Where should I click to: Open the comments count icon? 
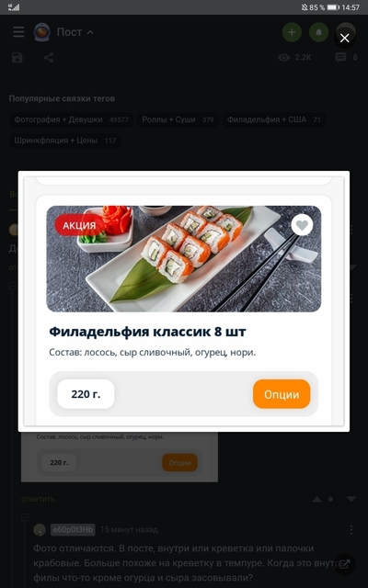(340, 57)
